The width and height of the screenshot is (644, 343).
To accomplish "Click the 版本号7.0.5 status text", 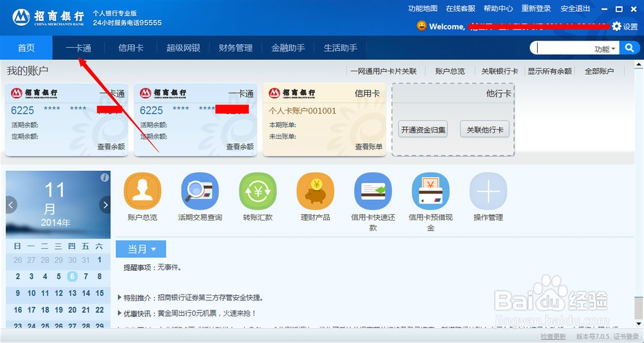I will (x=592, y=337).
